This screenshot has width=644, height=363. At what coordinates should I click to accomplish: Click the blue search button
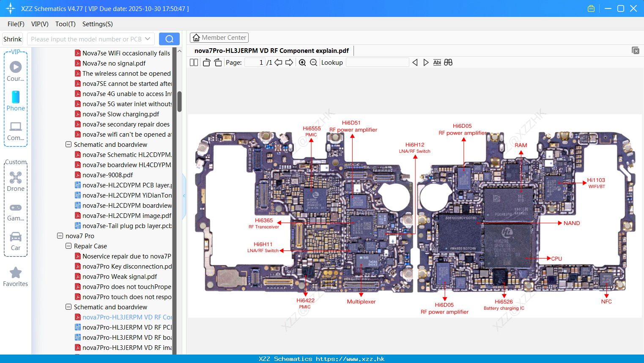[169, 39]
